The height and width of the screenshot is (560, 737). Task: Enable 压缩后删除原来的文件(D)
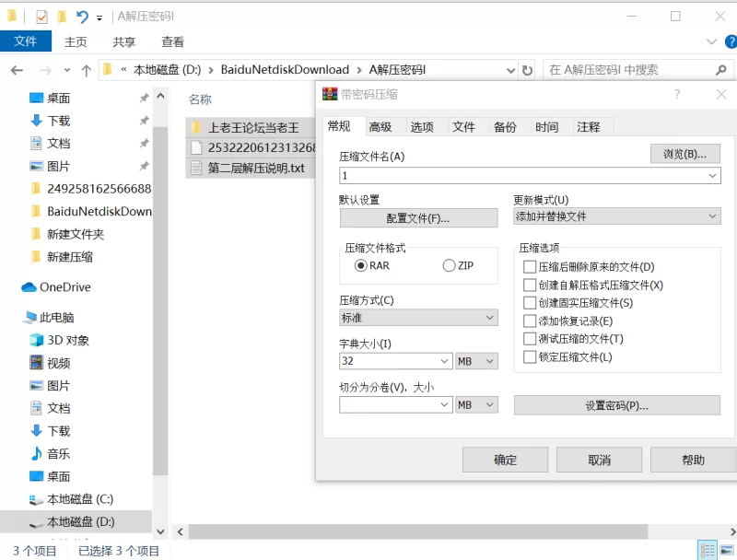pos(530,267)
